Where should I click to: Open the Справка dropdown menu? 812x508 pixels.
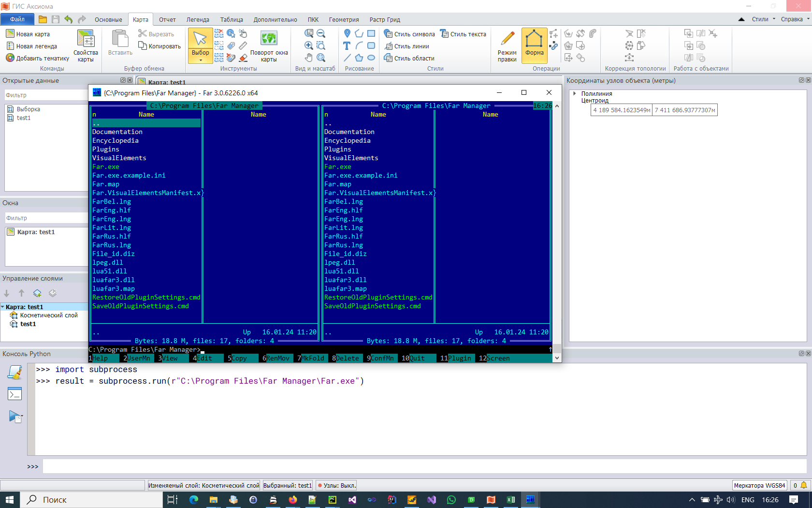(795, 19)
